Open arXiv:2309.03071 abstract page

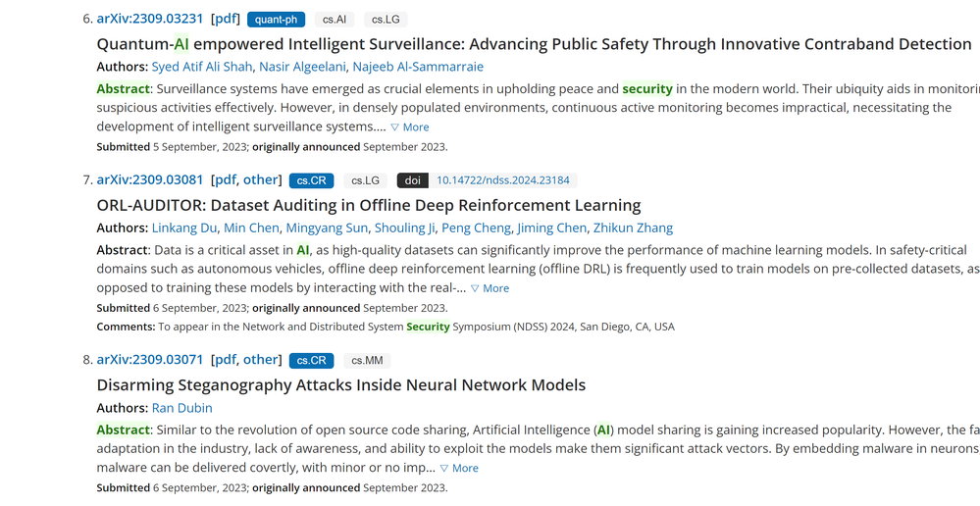click(x=150, y=359)
